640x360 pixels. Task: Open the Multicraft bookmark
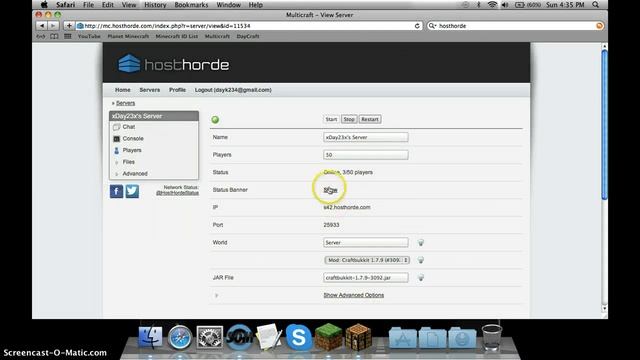217,36
